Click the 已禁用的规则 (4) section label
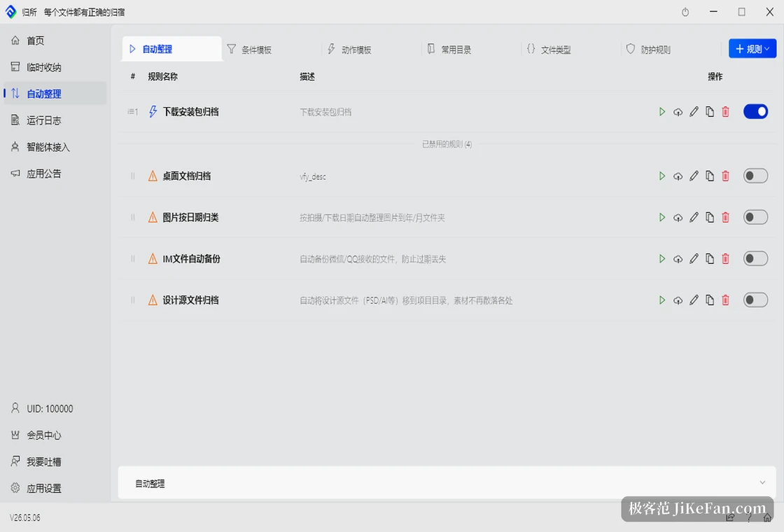 coord(447,144)
